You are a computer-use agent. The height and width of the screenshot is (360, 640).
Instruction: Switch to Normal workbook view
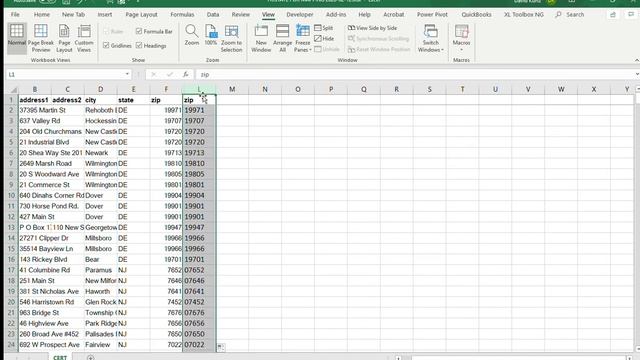17,38
